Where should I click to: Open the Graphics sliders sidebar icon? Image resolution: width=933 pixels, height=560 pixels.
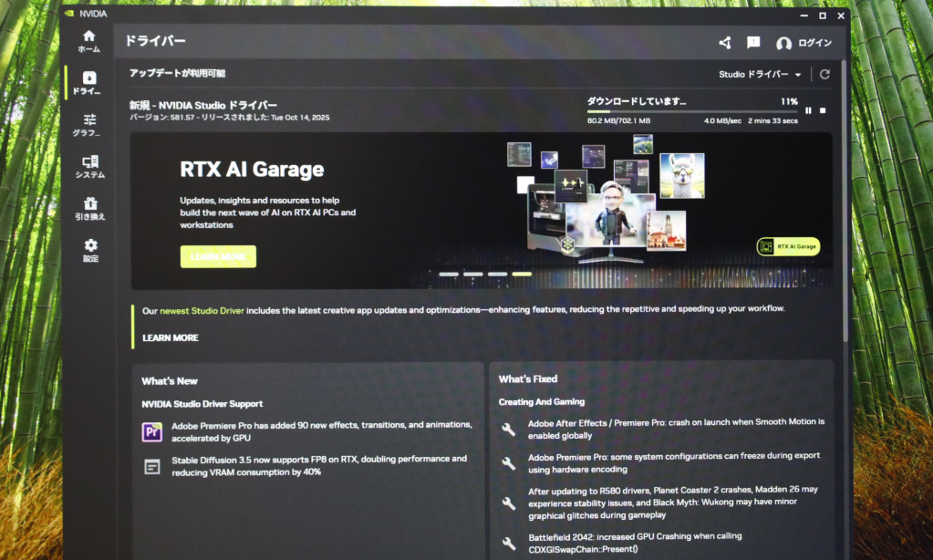click(x=88, y=125)
